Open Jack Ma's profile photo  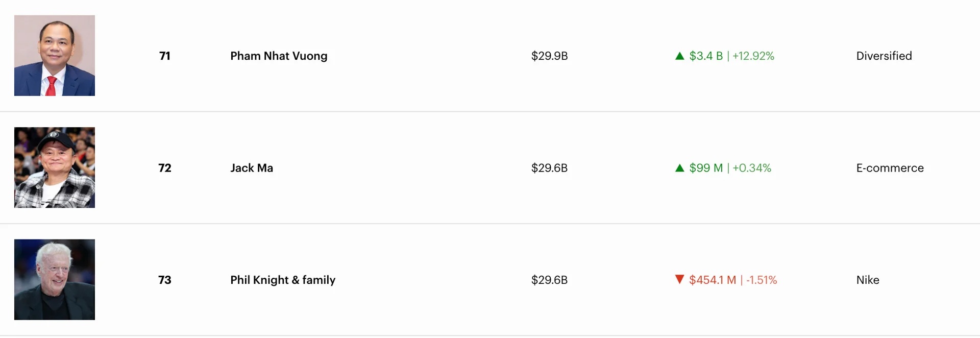coord(55,167)
